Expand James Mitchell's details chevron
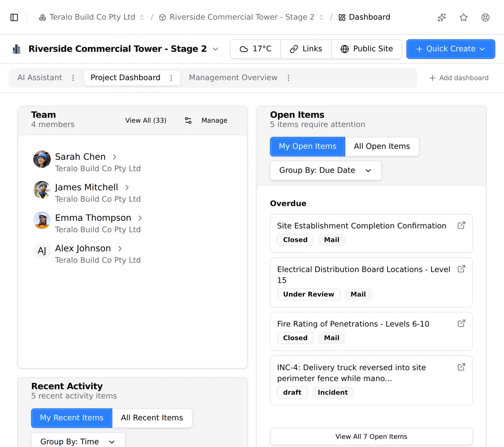Screen dimensions: 504x447 (x=127, y=187)
